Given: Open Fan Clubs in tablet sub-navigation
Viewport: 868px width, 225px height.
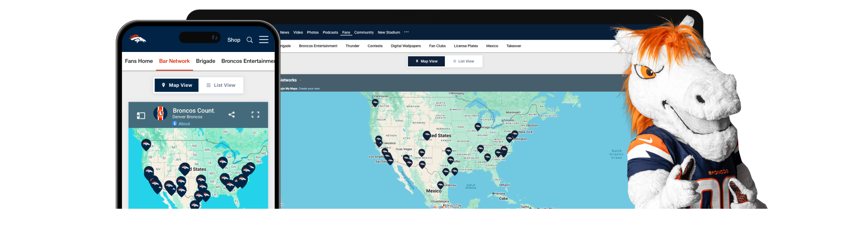Looking at the screenshot, I should click(438, 46).
